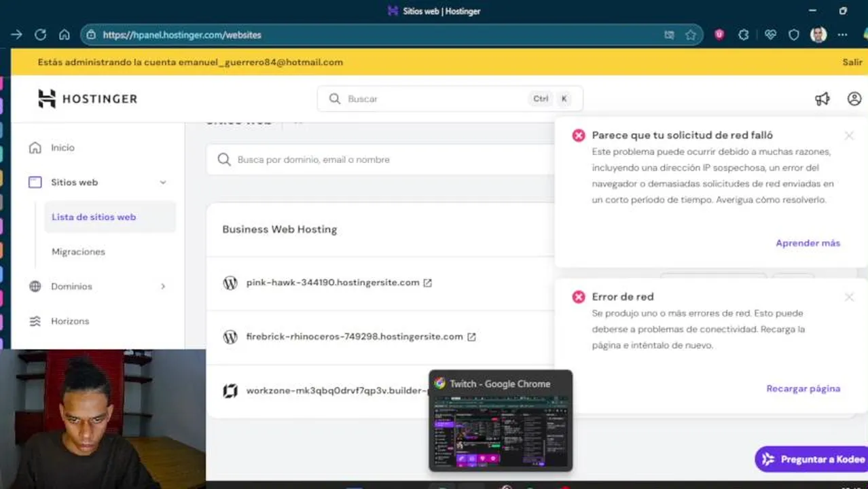Open the browser profile avatar
Image resolution: width=868 pixels, height=489 pixels.
coord(818,35)
